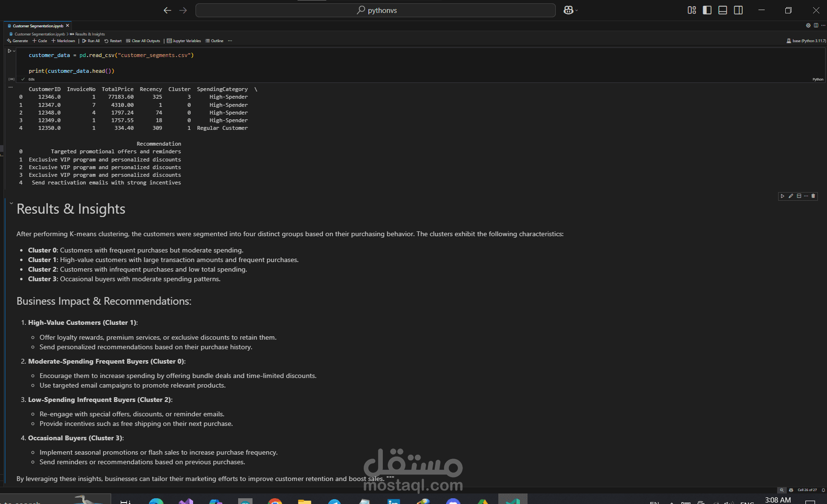Open the pythonvs command center search box
Viewport: 827px width, 504px height.
376,10
